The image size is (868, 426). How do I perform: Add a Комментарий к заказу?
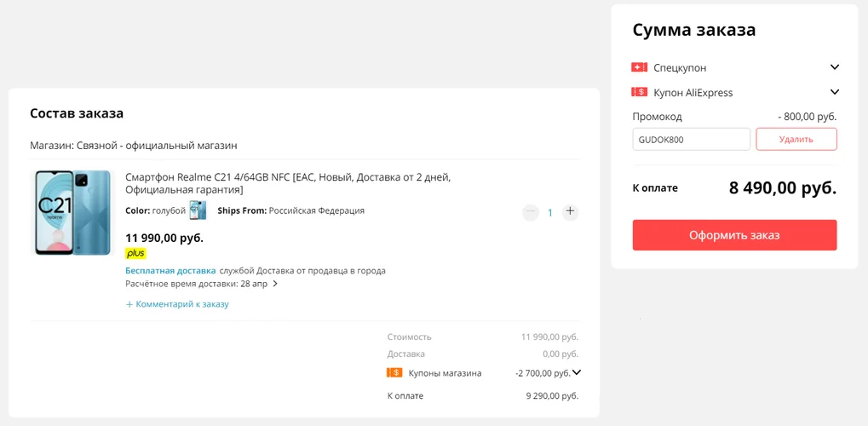[177, 304]
